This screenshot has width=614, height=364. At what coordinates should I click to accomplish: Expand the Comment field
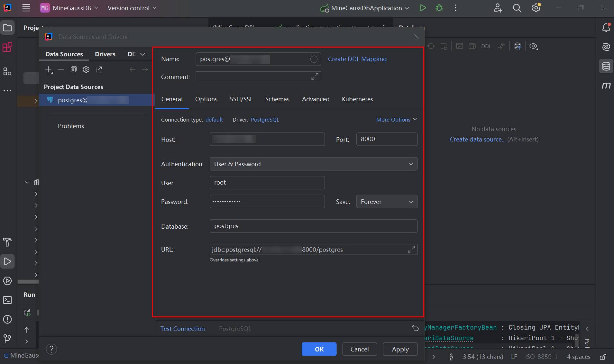[315, 77]
